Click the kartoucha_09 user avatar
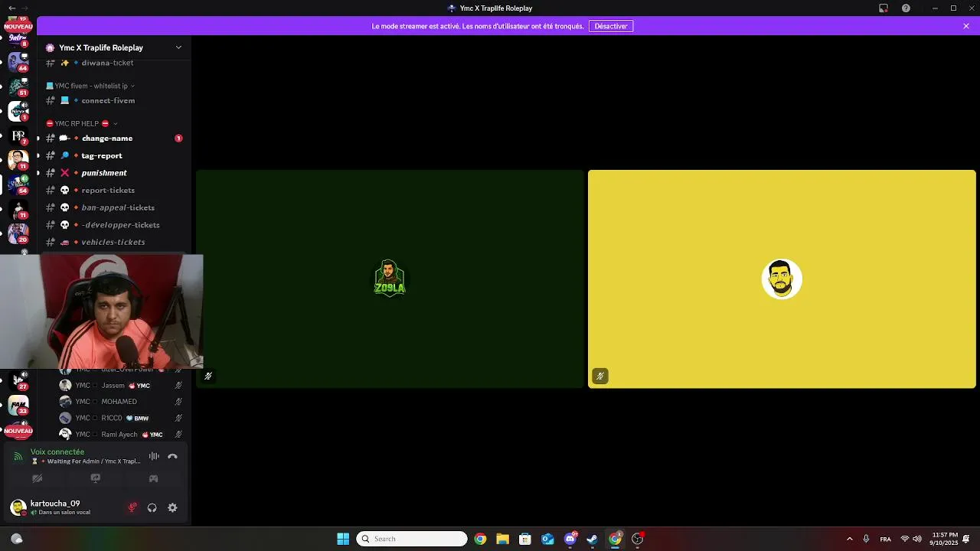 coord(18,507)
